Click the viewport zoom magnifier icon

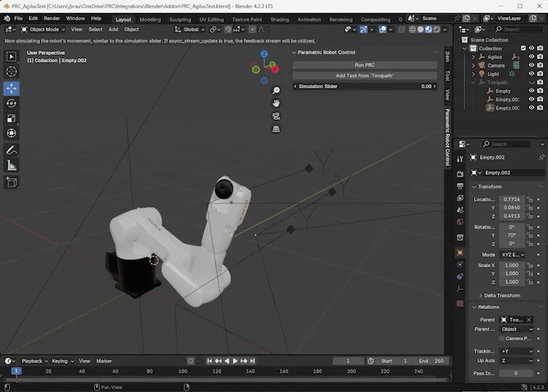276,90
